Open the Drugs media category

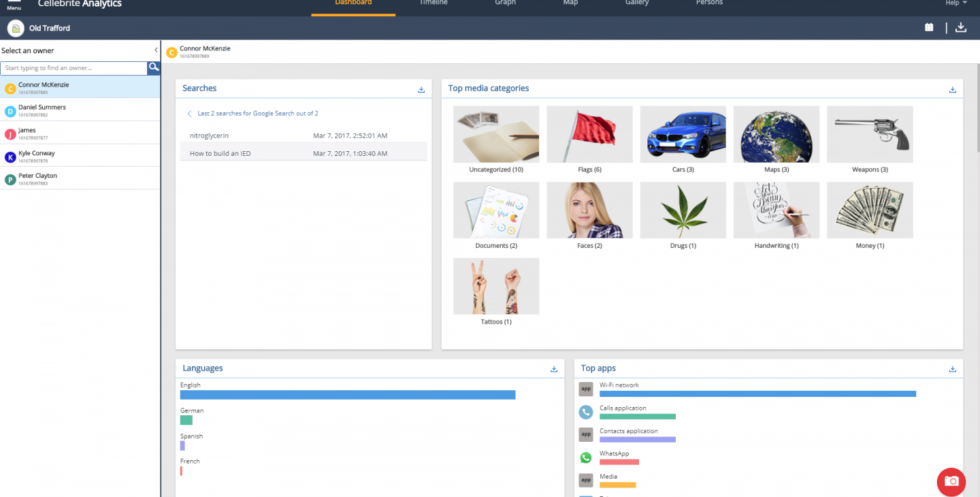(x=683, y=215)
